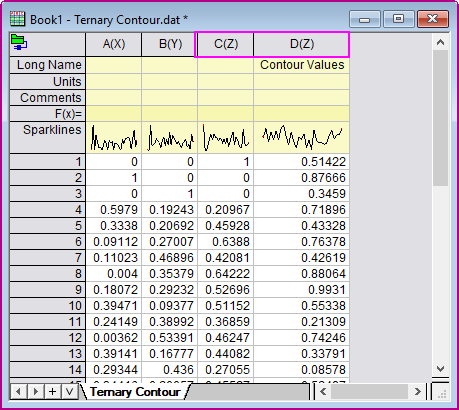
Task: Click the horizontal scrollbar right arrow
Action: coord(417,391)
